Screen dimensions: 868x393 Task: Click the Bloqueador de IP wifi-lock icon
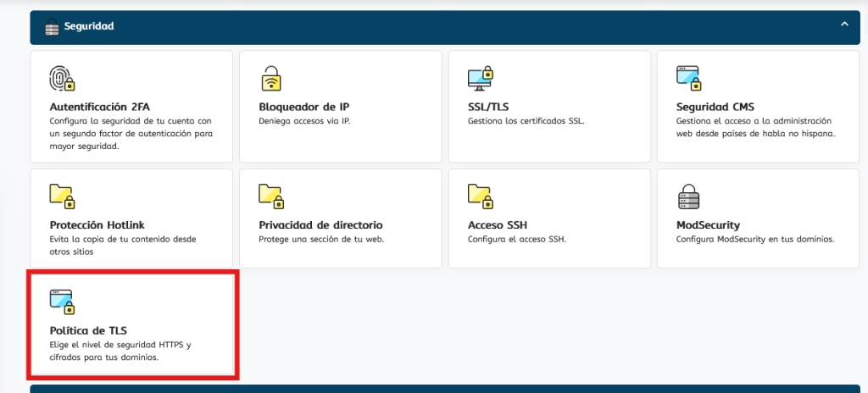pyautogui.click(x=270, y=78)
